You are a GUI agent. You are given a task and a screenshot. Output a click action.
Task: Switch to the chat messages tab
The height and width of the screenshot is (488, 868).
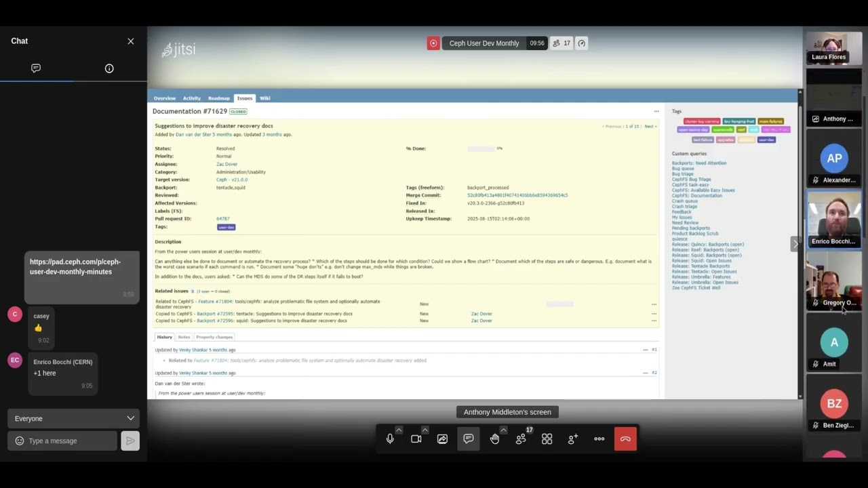point(36,68)
